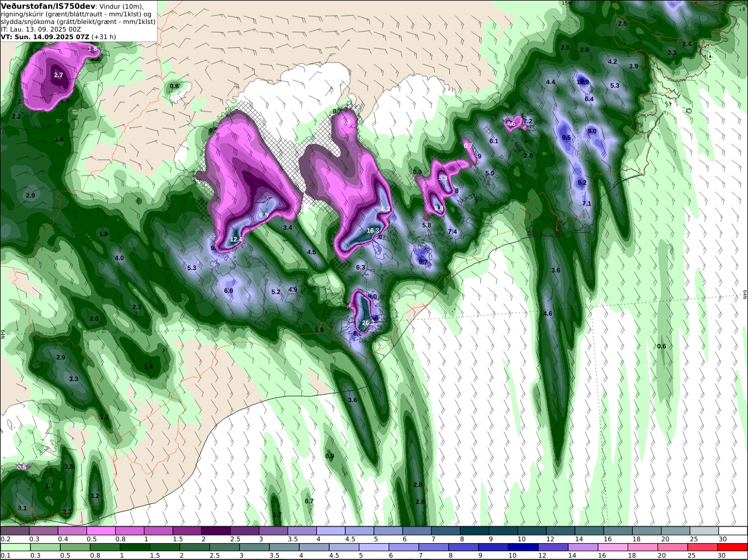
Task: Click the 3.4 precipitation value on the map
Action: click(288, 228)
